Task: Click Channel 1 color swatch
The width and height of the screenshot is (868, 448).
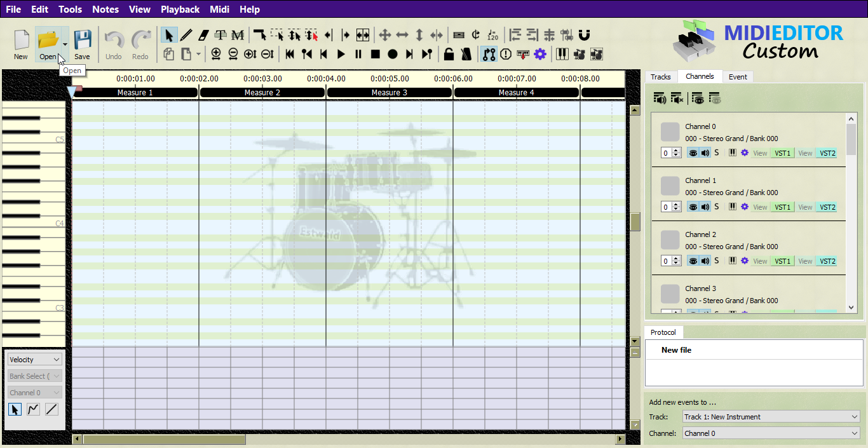Action: coord(670,186)
